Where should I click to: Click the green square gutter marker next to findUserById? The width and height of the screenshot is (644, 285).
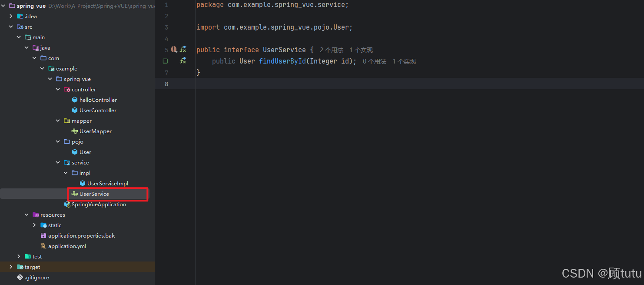pyautogui.click(x=165, y=61)
